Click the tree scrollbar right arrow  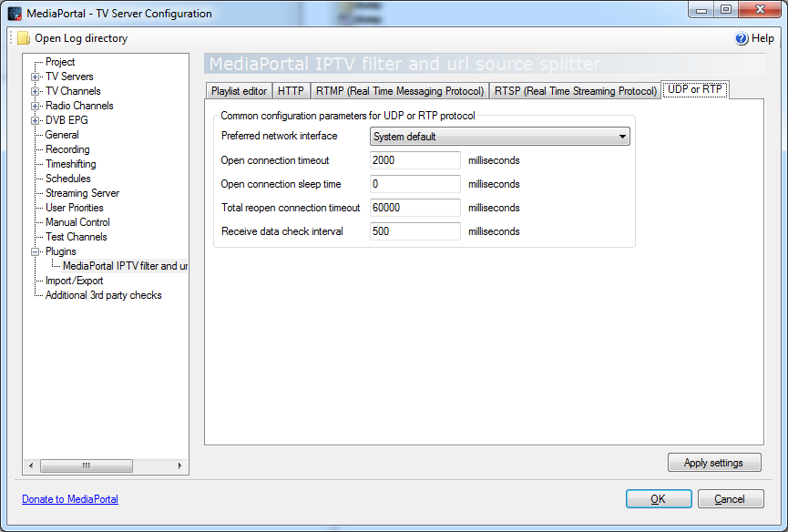pyautogui.click(x=179, y=465)
